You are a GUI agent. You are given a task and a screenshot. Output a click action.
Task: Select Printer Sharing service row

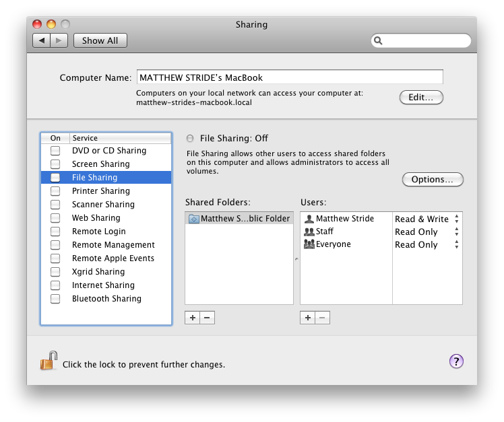106,191
